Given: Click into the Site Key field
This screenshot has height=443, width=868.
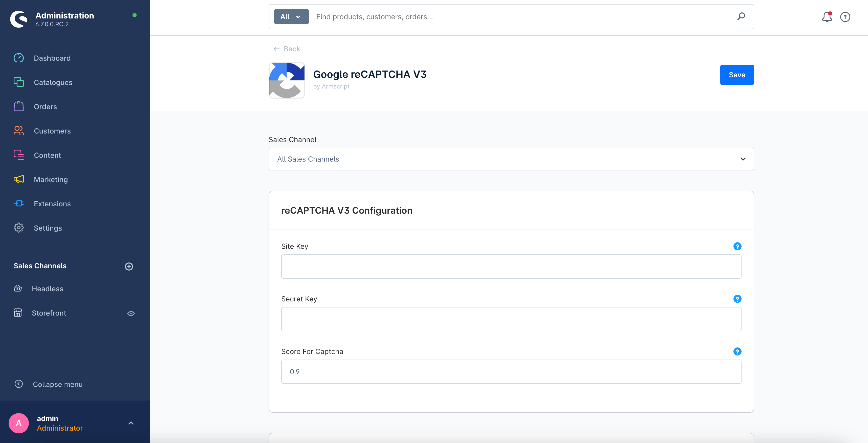Looking at the screenshot, I should [511, 267].
